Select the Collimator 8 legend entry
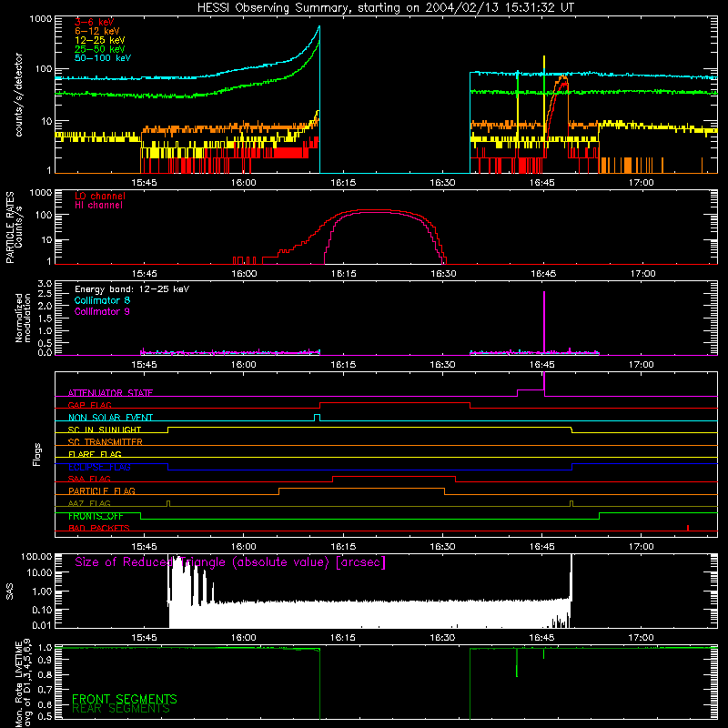This screenshot has height=728, width=728. pyautogui.click(x=102, y=300)
